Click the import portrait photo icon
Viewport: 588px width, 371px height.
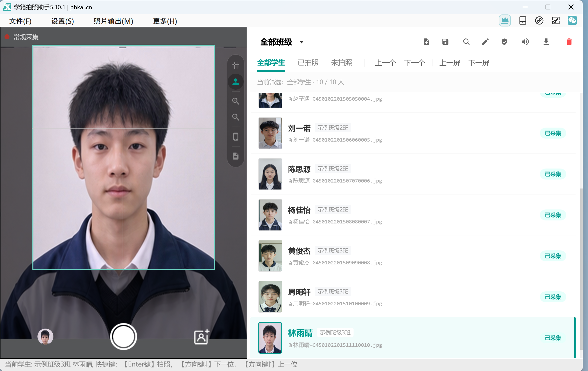pos(201,337)
